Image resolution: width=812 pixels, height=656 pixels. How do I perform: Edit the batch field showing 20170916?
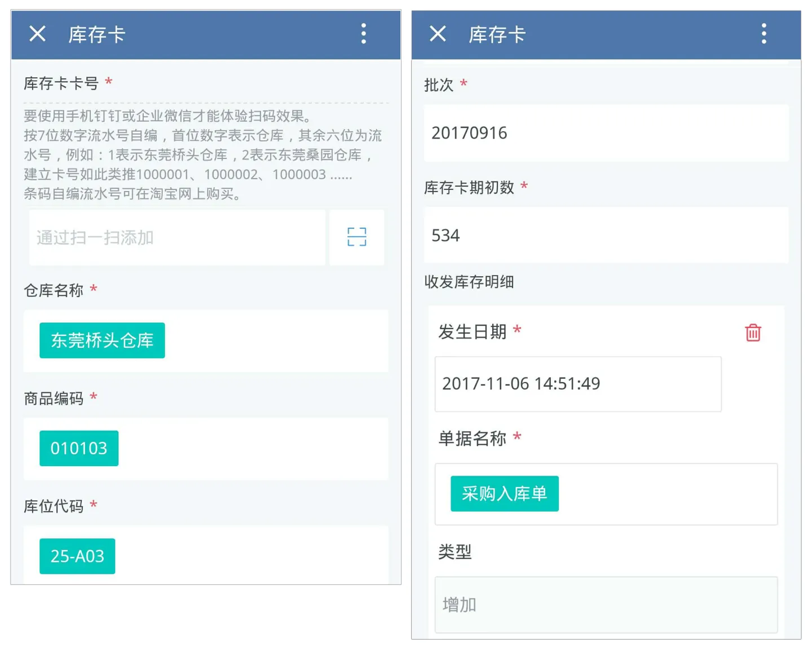(606, 133)
